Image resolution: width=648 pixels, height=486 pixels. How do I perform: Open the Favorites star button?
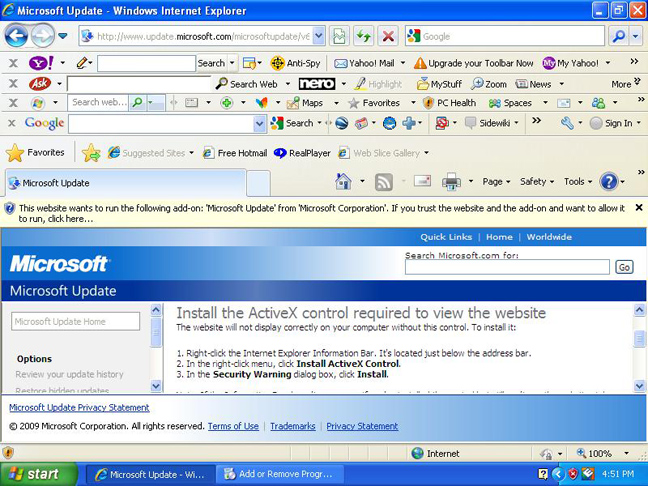pos(36,153)
